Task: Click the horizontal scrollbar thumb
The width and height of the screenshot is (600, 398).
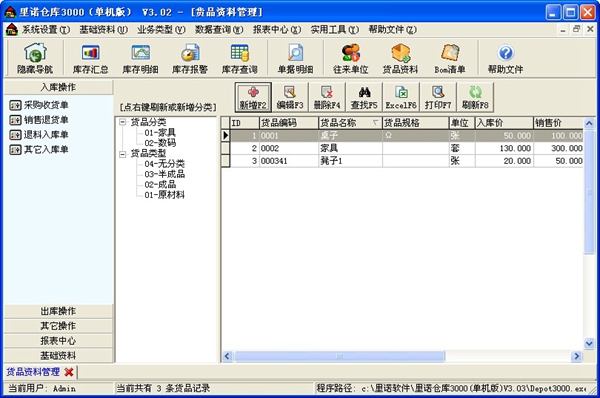Action: [339, 357]
